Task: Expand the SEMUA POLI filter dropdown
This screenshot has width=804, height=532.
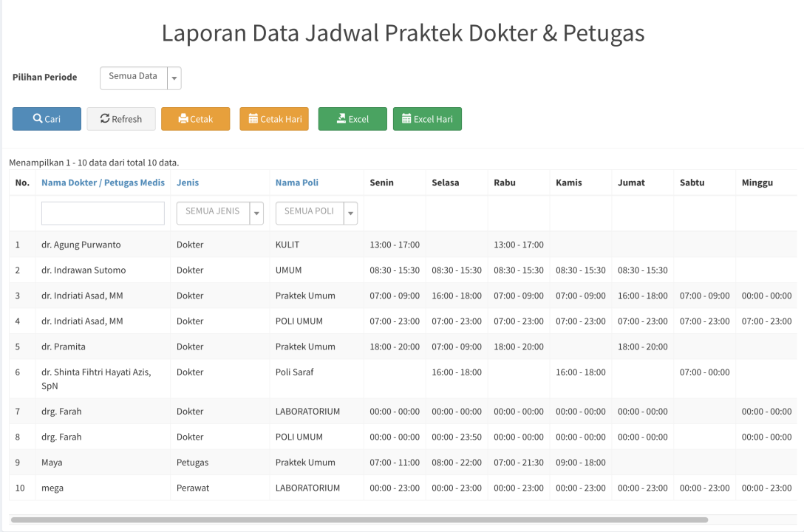Action: click(351, 214)
